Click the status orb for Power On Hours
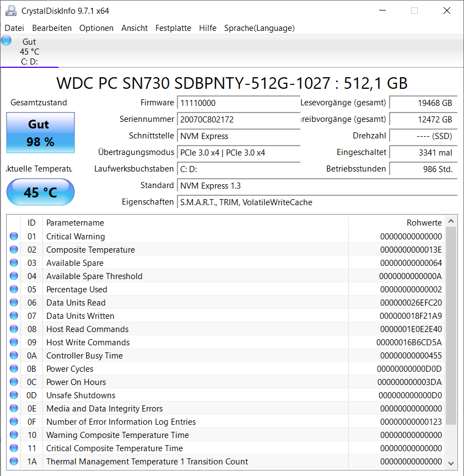 point(14,382)
